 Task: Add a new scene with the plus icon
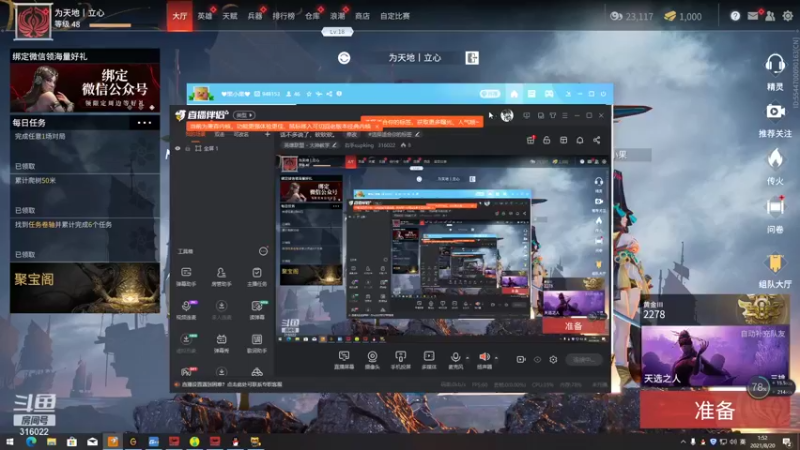click(x=267, y=134)
